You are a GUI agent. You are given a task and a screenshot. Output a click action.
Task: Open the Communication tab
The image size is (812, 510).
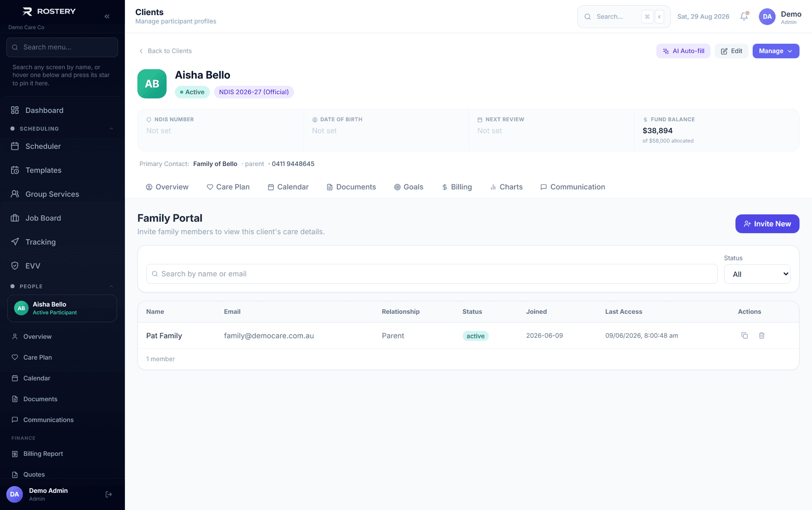[573, 187]
